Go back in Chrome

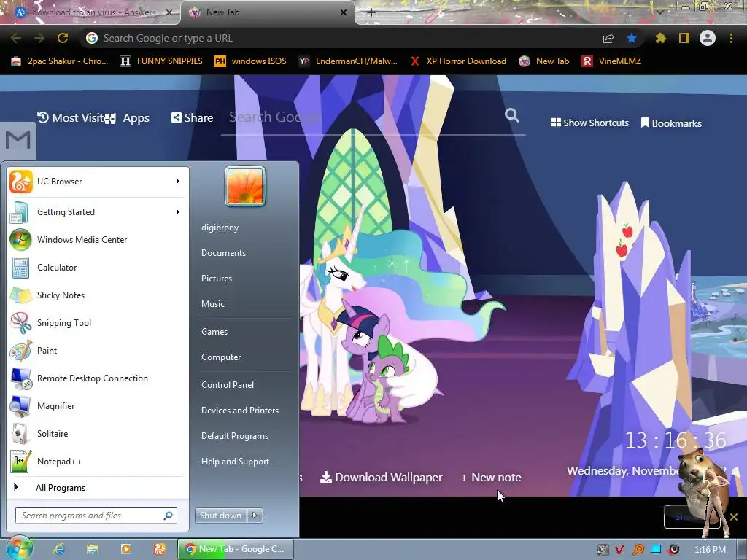pos(16,38)
